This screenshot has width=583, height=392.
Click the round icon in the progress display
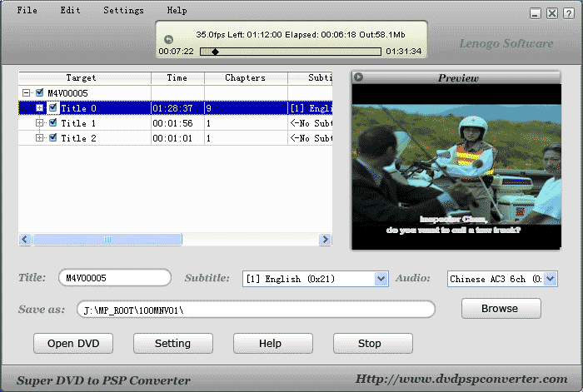(168, 39)
